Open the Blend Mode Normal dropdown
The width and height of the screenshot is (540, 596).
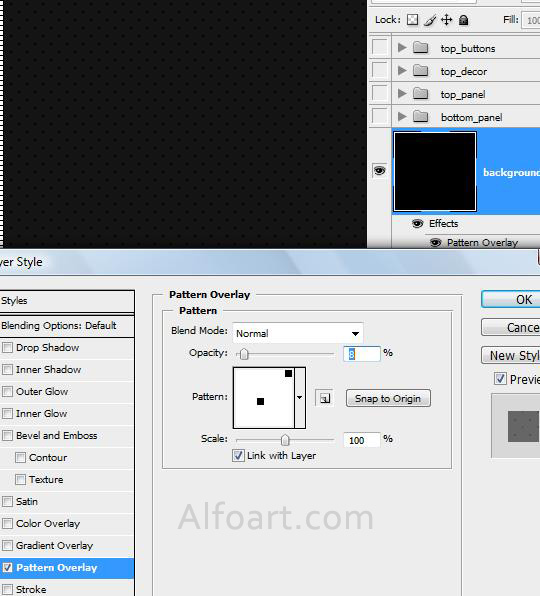point(298,333)
